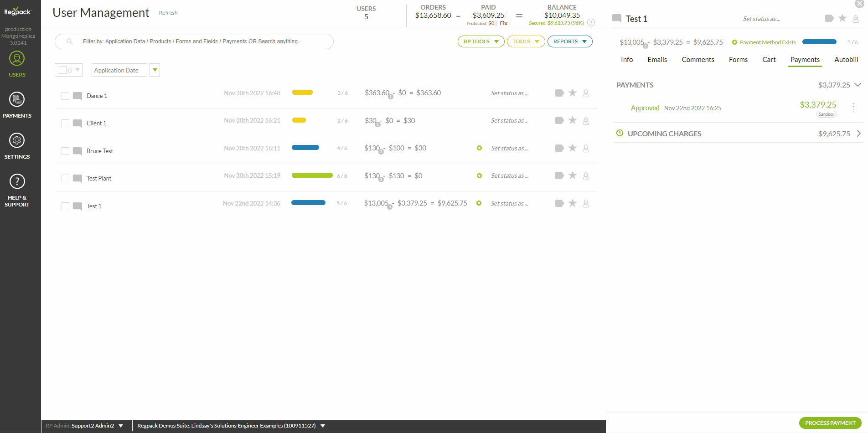
Task: Open the green sort-order dropdown arrow
Action: pos(155,70)
